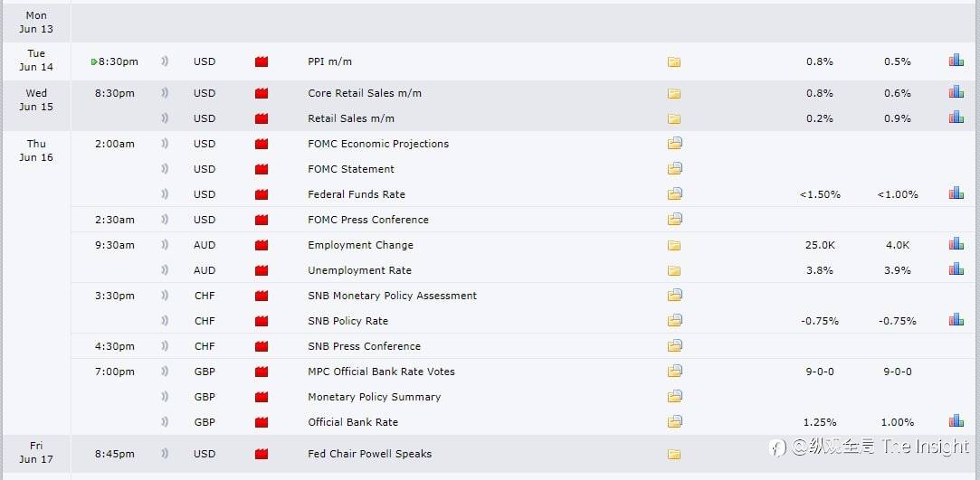Click the FOMC Economic Projections event
This screenshot has height=480, width=980.
pos(378,144)
